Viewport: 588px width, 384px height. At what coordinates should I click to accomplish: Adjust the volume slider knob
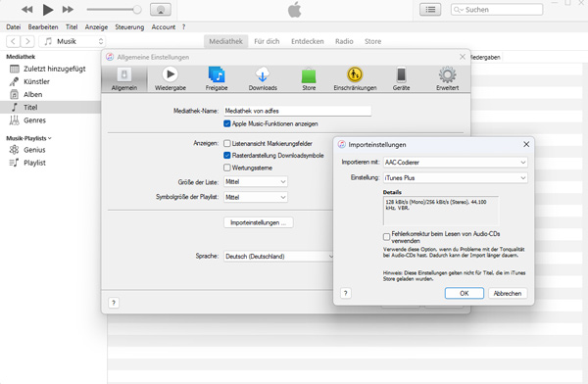point(137,10)
